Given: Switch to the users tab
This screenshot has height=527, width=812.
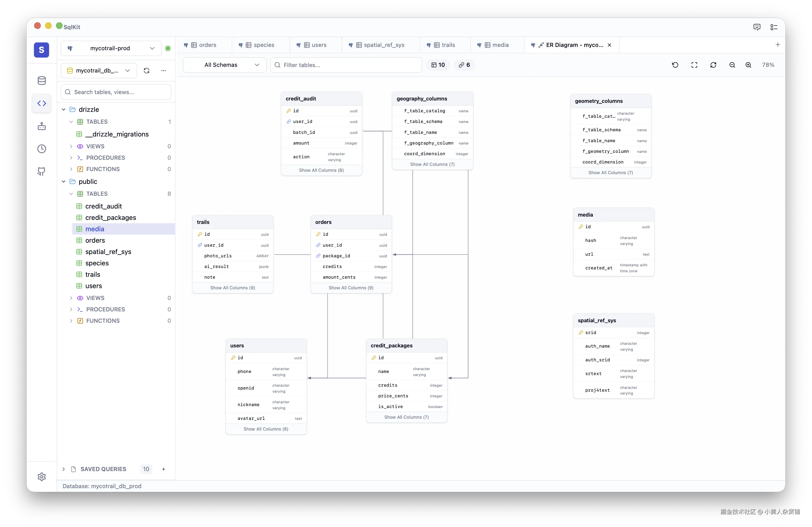Looking at the screenshot, I should [316, 45].
